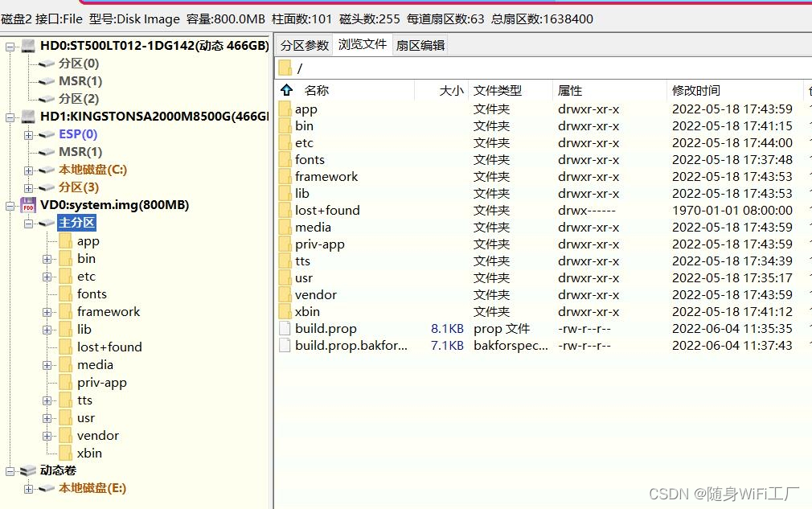Click the HD1 KINGSTON disk drive icon
The width and height of the screenshot is (812, 509).
[x=28, y=117]
